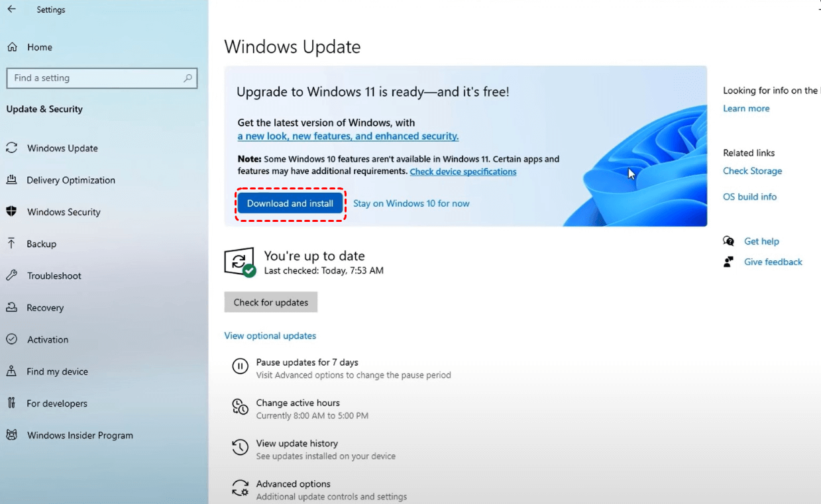The image size is (821, 504).
Task: Go to Settings Home
Action: (x=40, y=47)
